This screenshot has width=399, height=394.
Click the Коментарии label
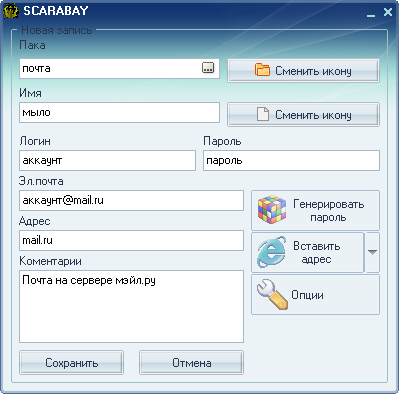coord(50,261)
